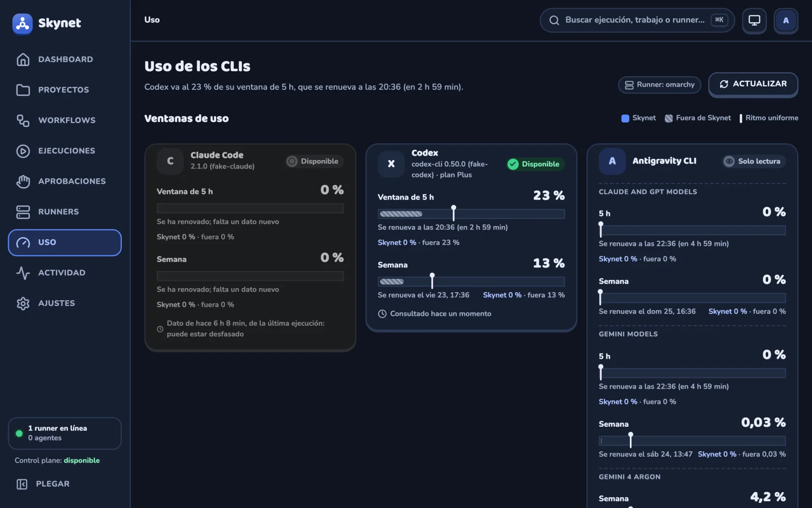Click the Codex X icon
Screen dimensions: 812x508
coord(391,164)
